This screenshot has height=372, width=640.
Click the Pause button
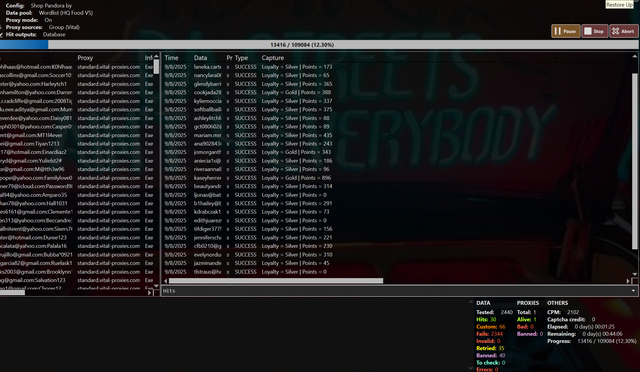565,31
